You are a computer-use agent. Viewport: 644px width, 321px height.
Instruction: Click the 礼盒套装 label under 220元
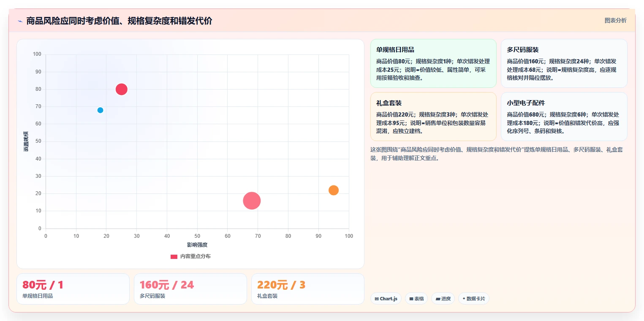click(267, 296)
